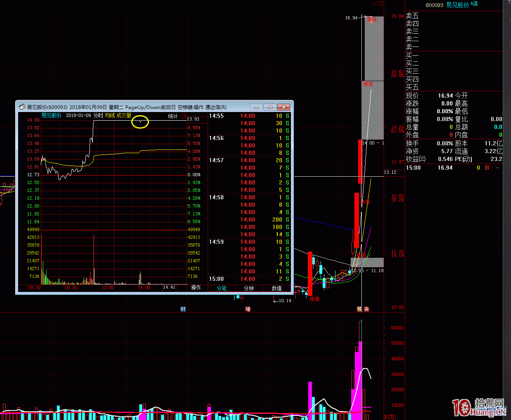Image resolution: width=511 pixels, height=420 pixels.
Task: Click the 2018-01-09 date in popup header
Action: click(x=78, y=115)
